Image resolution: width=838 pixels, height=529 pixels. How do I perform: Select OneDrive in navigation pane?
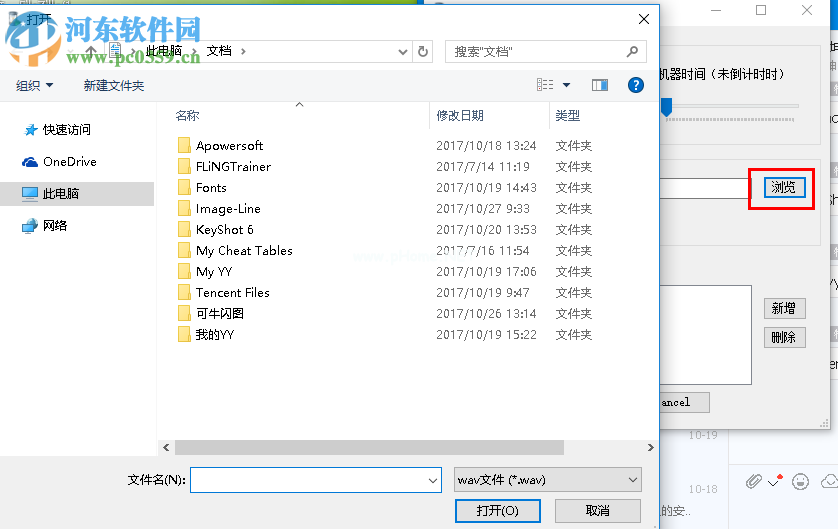(70, 161)
